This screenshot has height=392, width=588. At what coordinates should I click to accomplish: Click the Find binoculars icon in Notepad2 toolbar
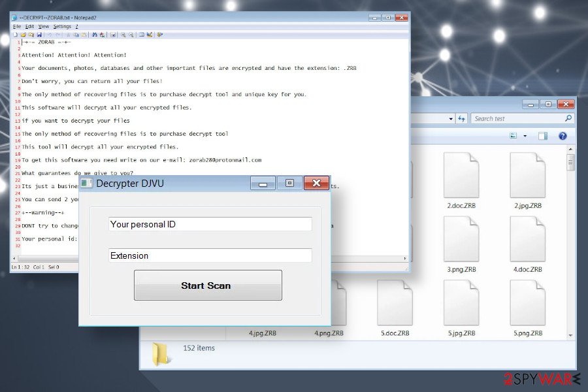tap(95, 35)
